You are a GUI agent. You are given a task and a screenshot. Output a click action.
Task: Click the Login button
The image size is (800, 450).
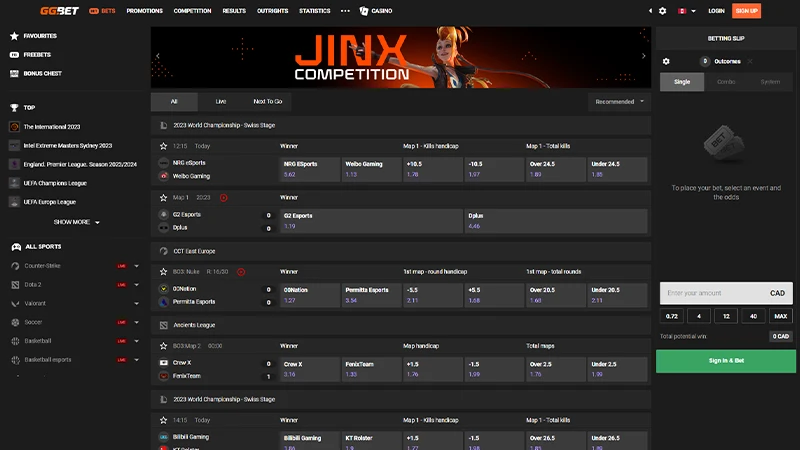coord(716,11)
